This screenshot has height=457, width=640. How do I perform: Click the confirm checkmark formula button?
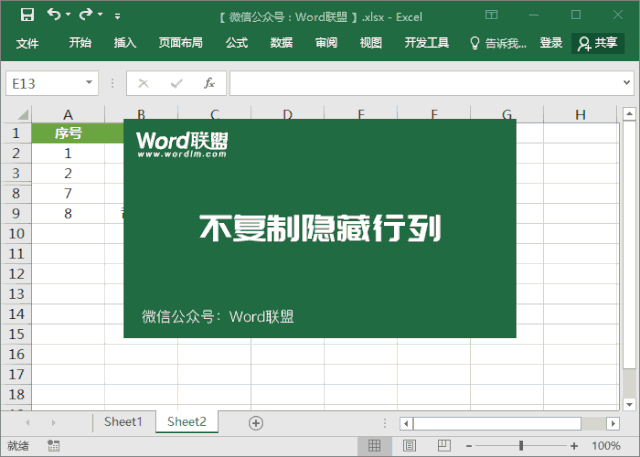tap(176, 84)
